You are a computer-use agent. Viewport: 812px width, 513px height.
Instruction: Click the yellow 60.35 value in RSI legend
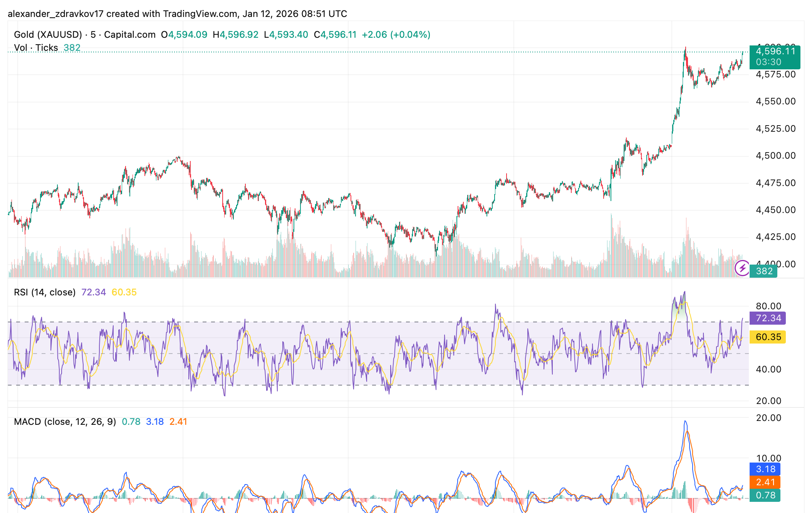tap(124, 292)
